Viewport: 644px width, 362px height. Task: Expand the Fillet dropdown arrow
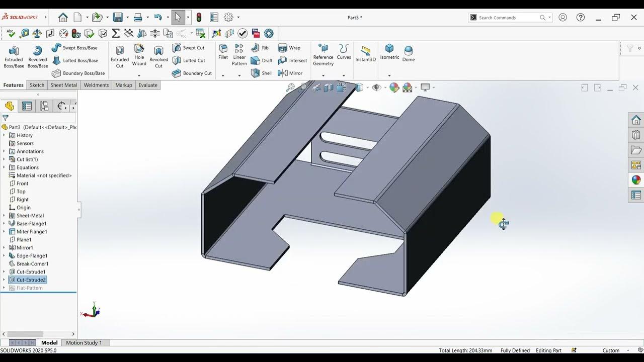(x=223, y=76)
